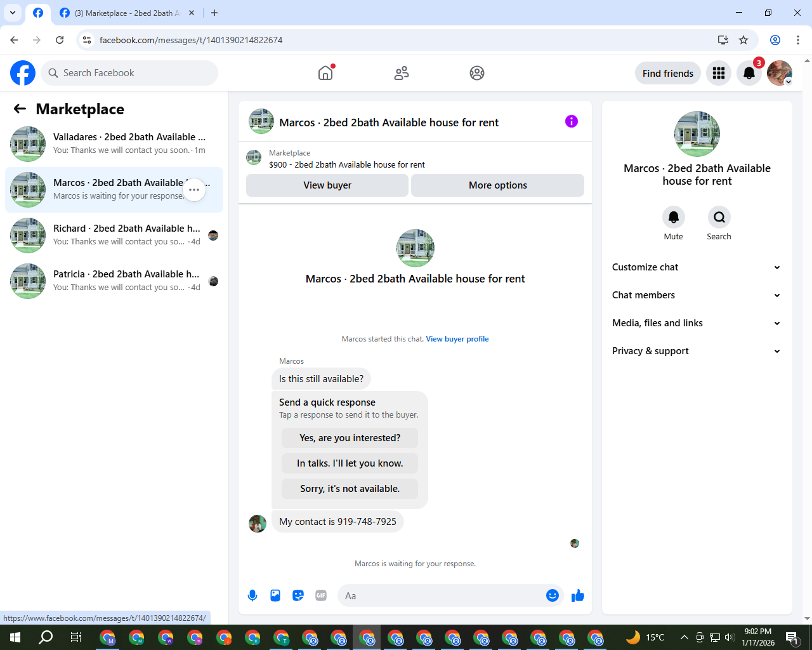Choose a sticker icon

point(298,595)
